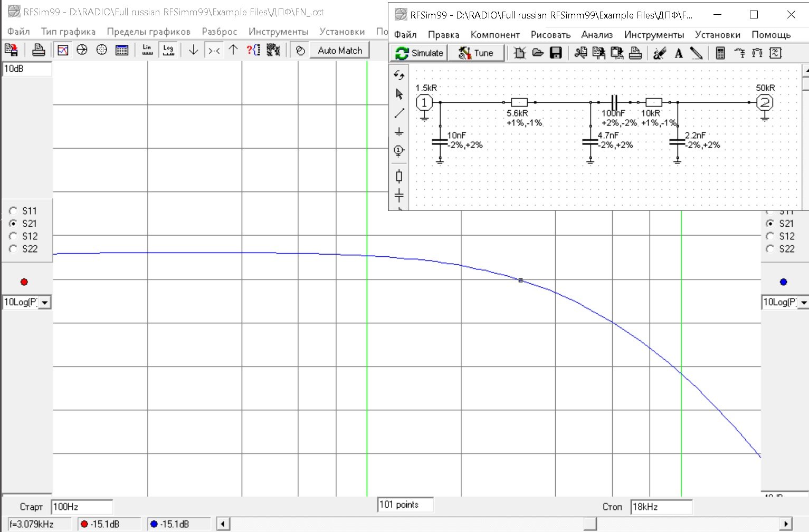Image resolution: width=809 pixels, height=532 pixels.
Task: Select the text tool letter A
Action: [x=679, y=53]
